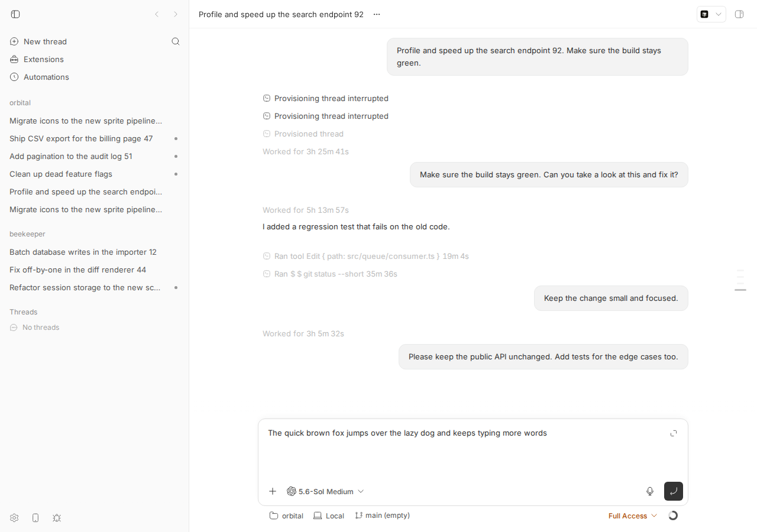Click the plus attachment icon in composer
This screenshot has height=532, width=757.
coord(273,491)
